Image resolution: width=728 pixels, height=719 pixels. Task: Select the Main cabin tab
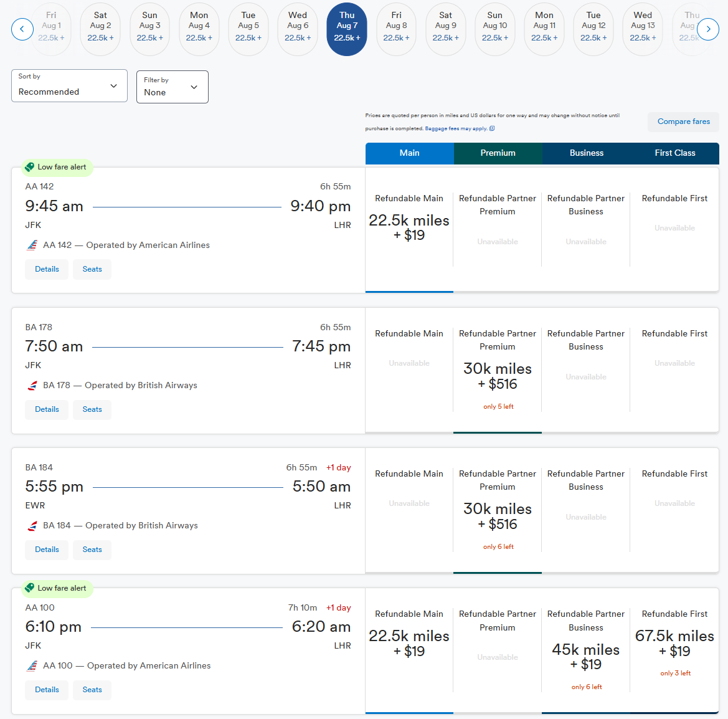tap(410, 153)
